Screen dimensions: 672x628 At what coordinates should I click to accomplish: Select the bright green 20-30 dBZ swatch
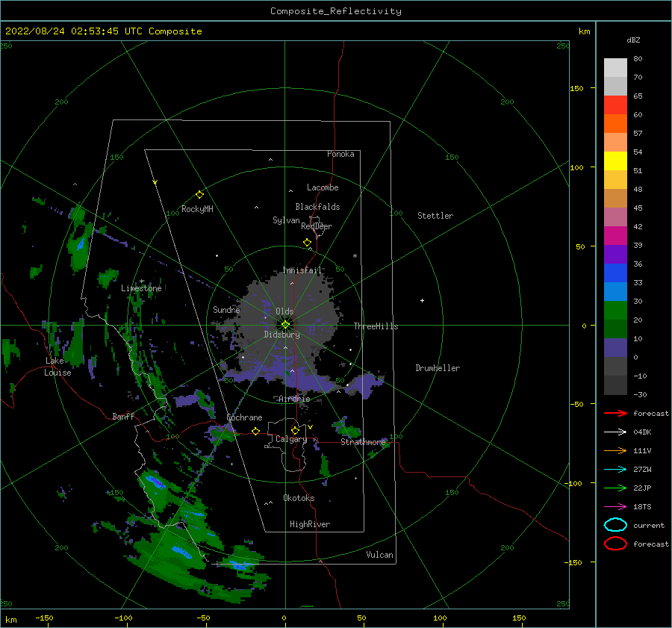(615, 311)
